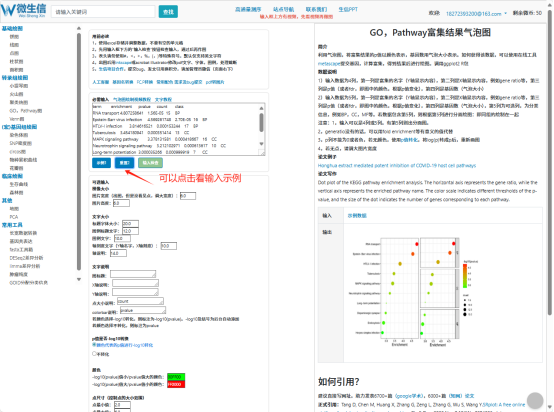Open the 常用工具 sidebar section heading
This screenshot has height=412, width=554.
point(12,225)
